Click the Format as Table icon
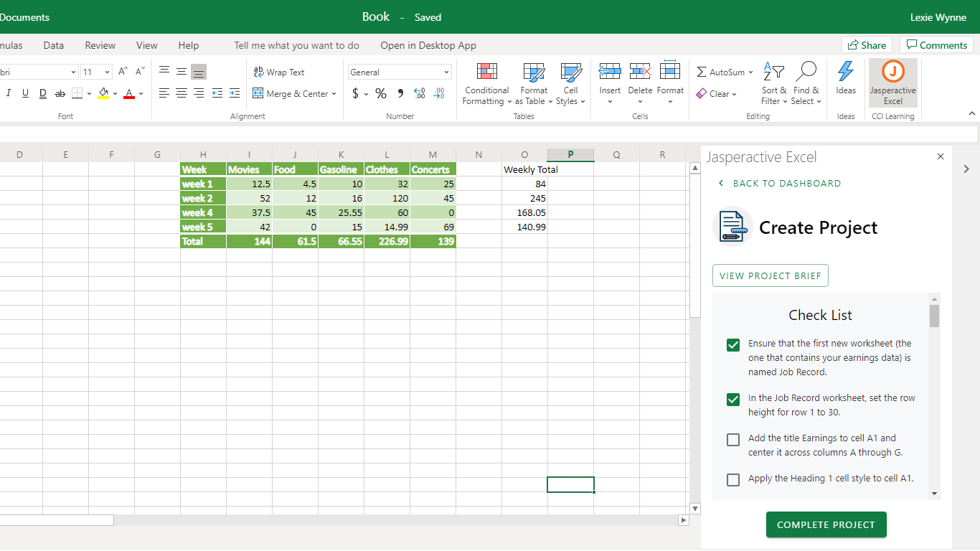The height and width of the screenshot is (551, 980). pos(534,72)
